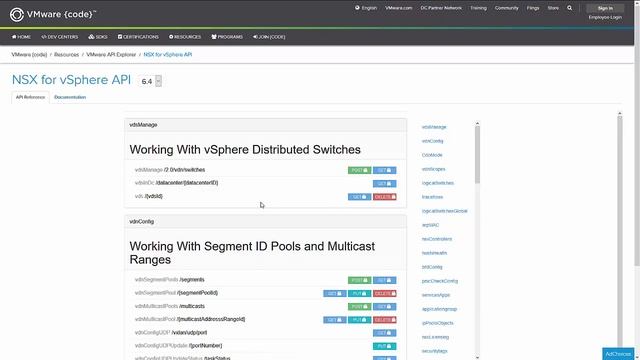Open the VMware.com header link
The width and height of the screenshot is (640, 360).
[x=398, y=8]
